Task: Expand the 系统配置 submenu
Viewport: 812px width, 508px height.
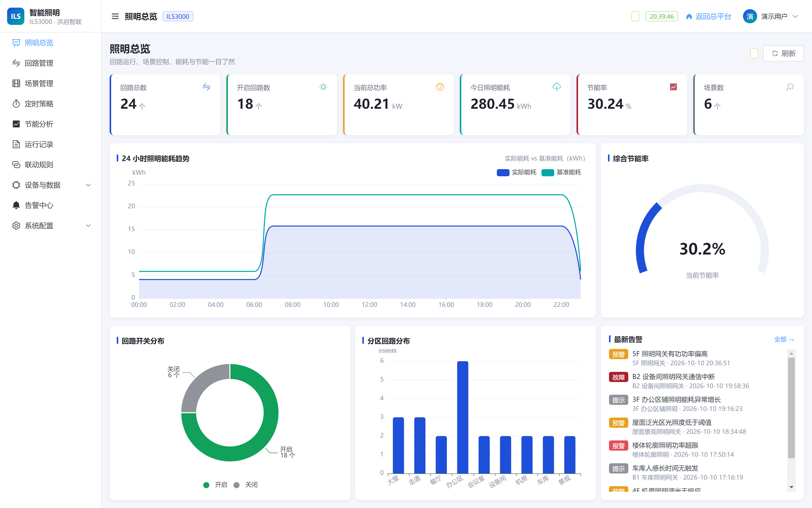Action: click(x=88, y=226)
